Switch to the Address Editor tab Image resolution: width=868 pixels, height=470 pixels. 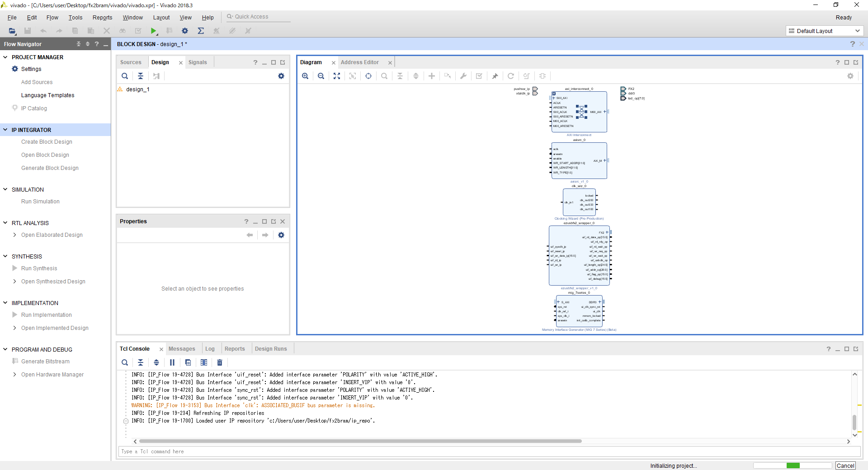click(359, 62)
